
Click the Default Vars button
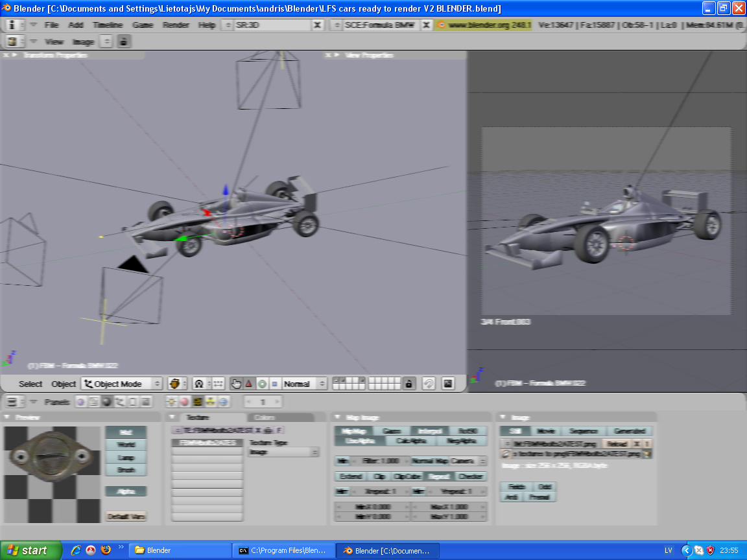click(126, 516)
